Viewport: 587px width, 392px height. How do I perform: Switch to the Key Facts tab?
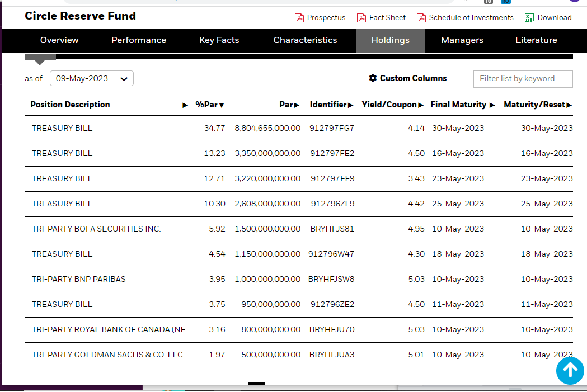tap(219, 40)
